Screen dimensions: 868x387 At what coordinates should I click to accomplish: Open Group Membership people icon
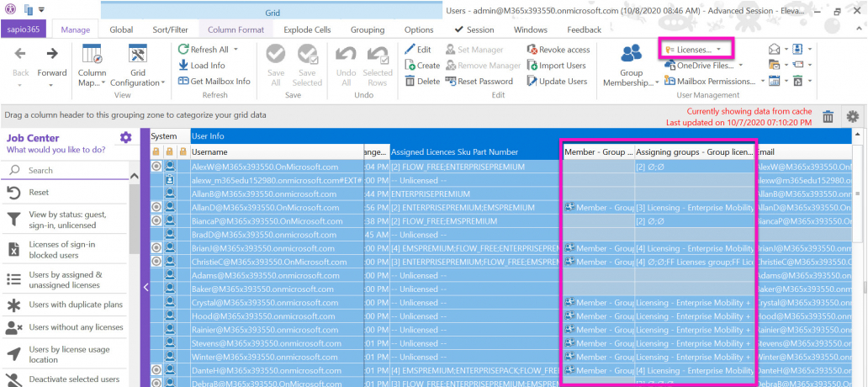point(631,53)
